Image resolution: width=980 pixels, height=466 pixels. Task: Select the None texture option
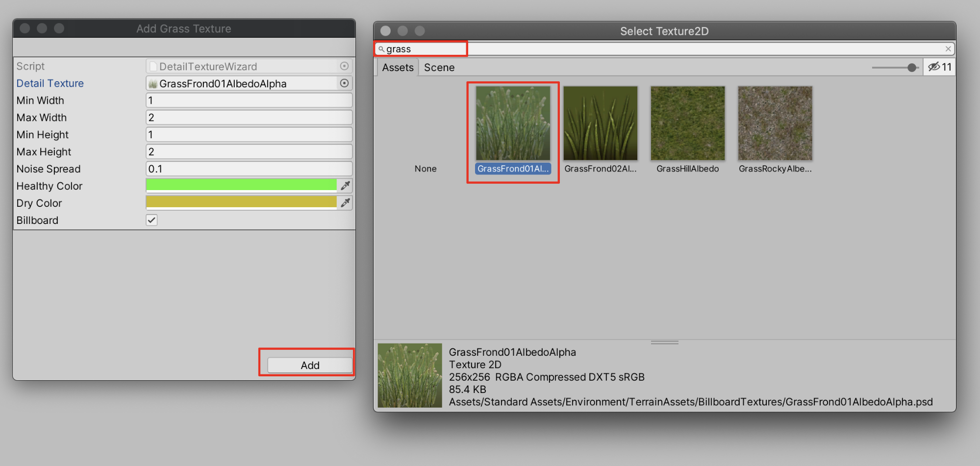click(x=425, y=169)
